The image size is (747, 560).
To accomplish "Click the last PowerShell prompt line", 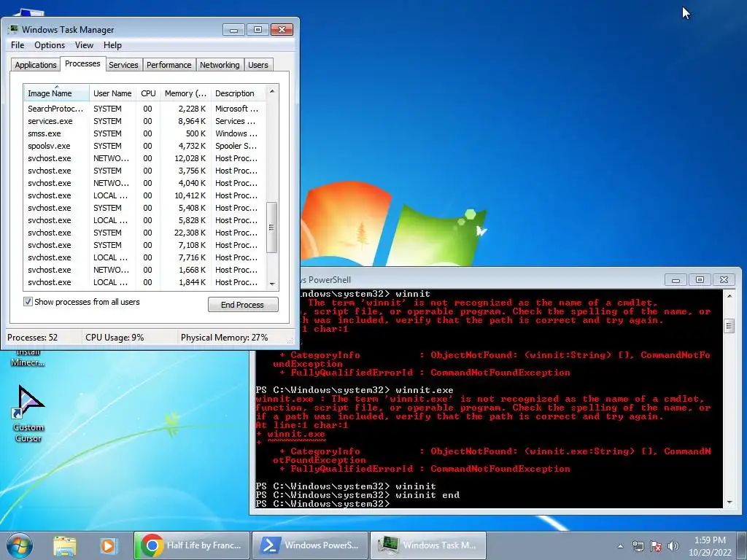I will 322,504.
